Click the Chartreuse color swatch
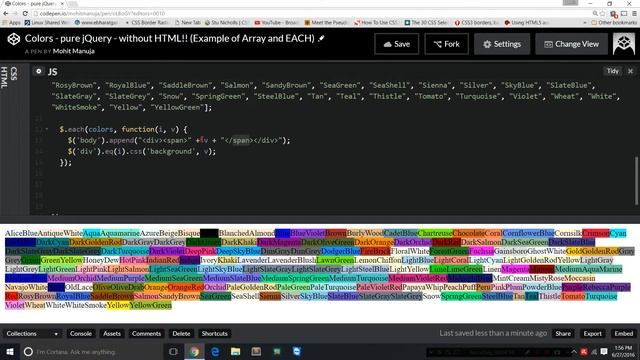Screen dimensions: 640x360 click(x=435, y=233)
